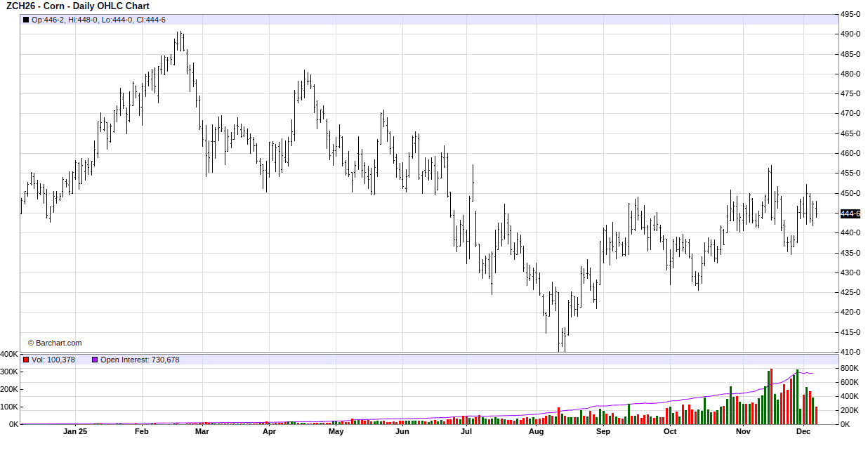The height and width of the screenshot is (453, 868).
Task: Click the 495-0 price axis label
Action: point(850,14)
